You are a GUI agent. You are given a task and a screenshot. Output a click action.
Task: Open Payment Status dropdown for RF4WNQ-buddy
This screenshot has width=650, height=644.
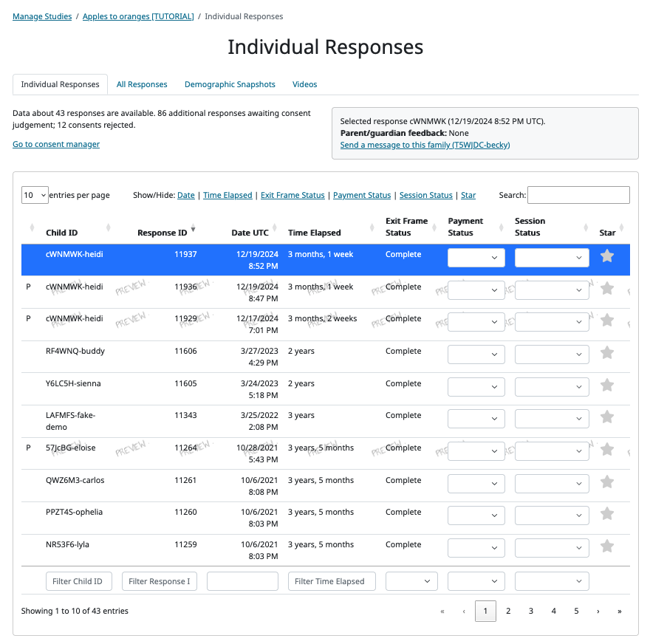coord(476,354)
